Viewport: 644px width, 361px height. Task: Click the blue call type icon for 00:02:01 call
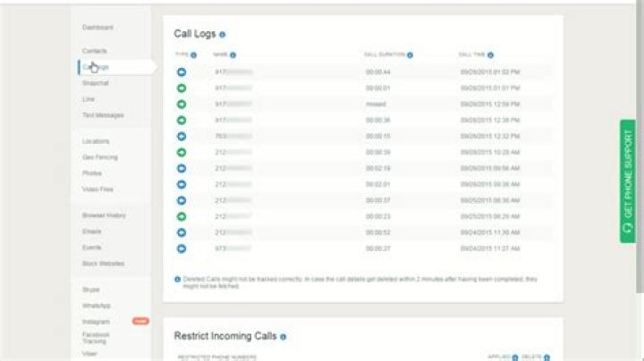[x=182, y=184]
